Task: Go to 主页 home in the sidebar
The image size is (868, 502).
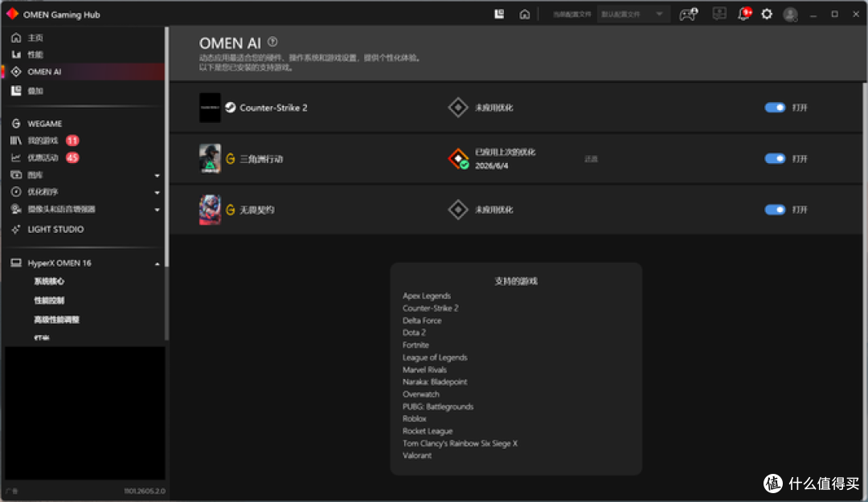Action: point(35,38)
